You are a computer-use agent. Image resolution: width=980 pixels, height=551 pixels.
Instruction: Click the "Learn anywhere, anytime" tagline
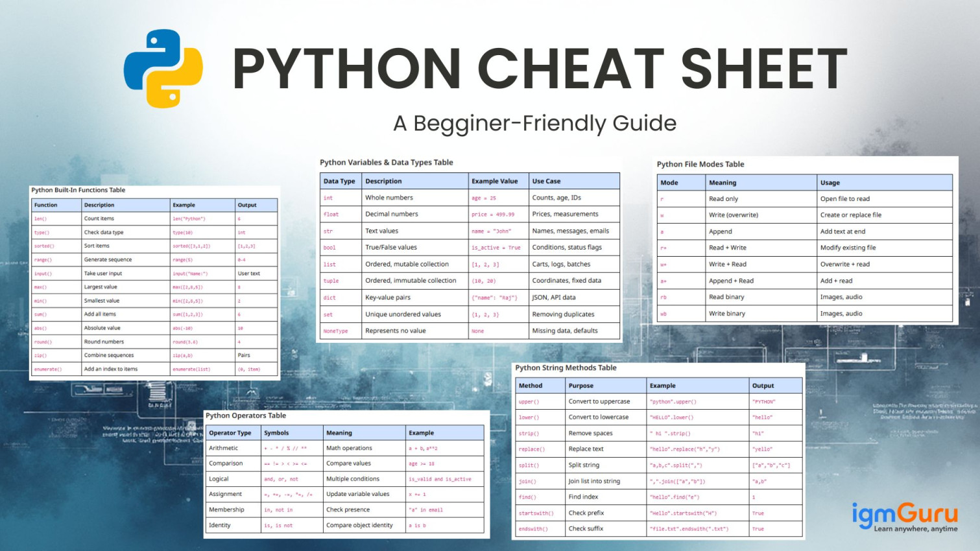point(915,529)
